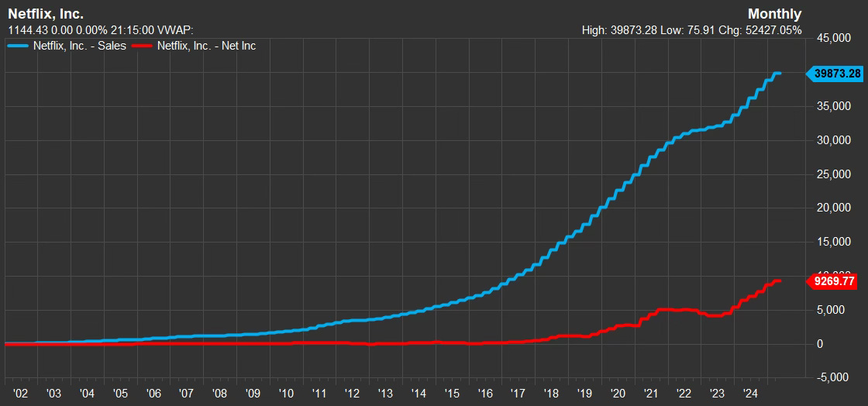Click the '09 year marker

253,394
